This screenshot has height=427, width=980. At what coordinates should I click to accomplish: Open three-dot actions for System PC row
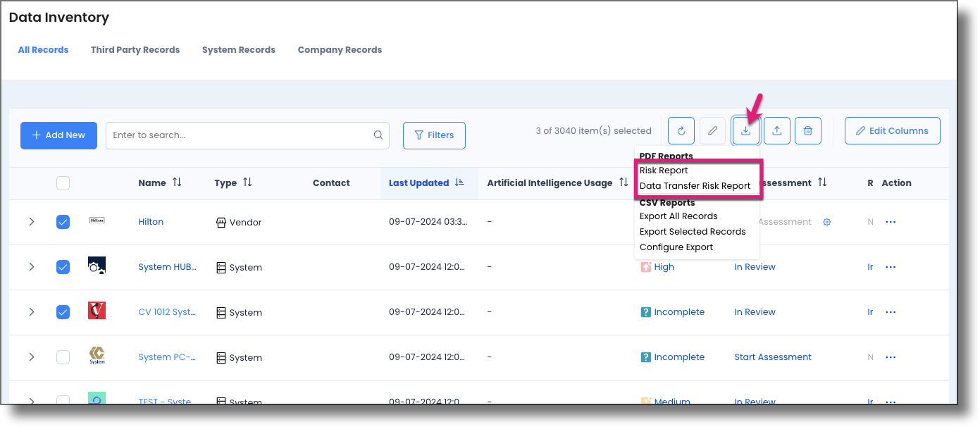pyautogui.click(x=891, y=357)
